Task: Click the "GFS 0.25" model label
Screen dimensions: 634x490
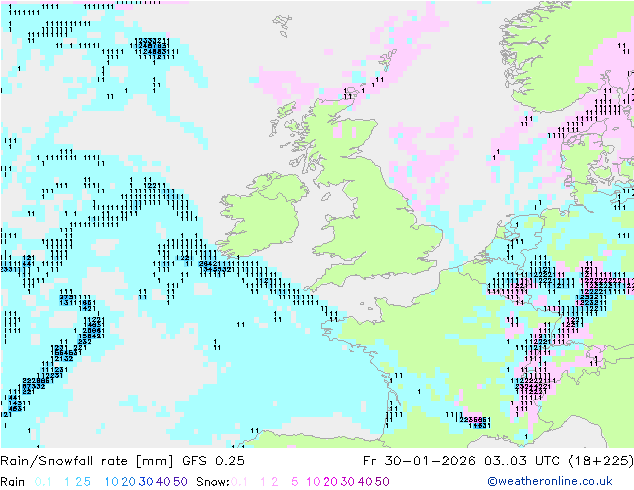Action: click(213, 461)
